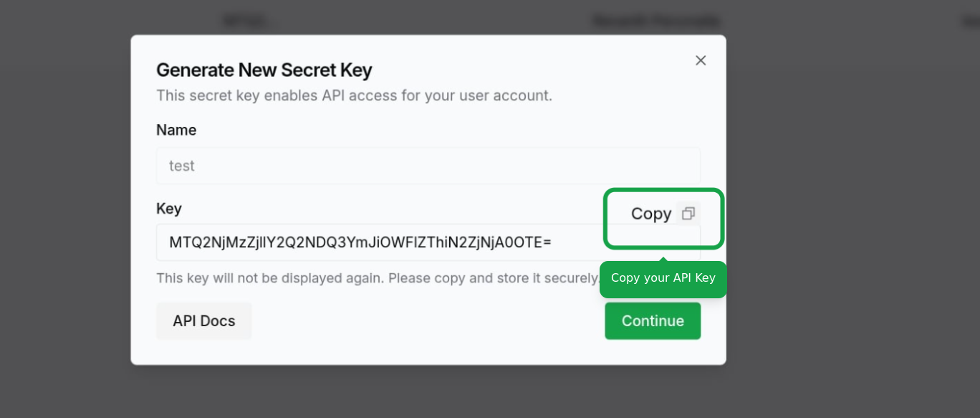The height and width of the screenshot is (418, 980).
Task: Select the generated secret key text
Action: pos(359,242)
